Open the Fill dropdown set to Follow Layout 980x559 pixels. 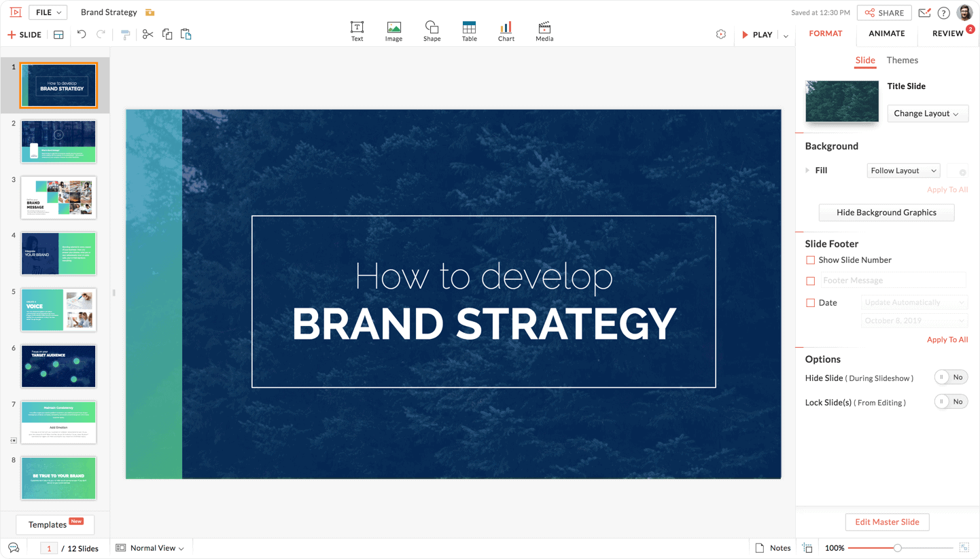click(x=903, y=170)
